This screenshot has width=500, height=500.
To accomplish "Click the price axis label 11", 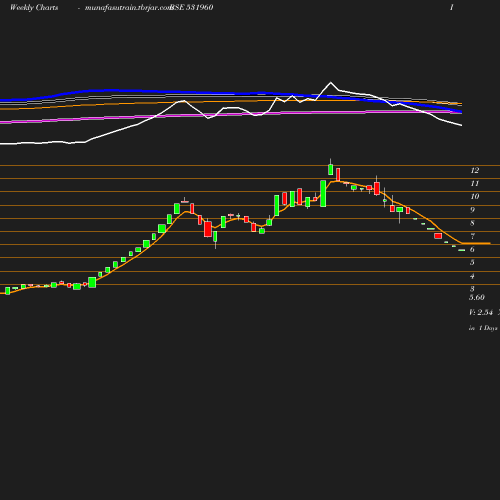I will click(475, 183).
